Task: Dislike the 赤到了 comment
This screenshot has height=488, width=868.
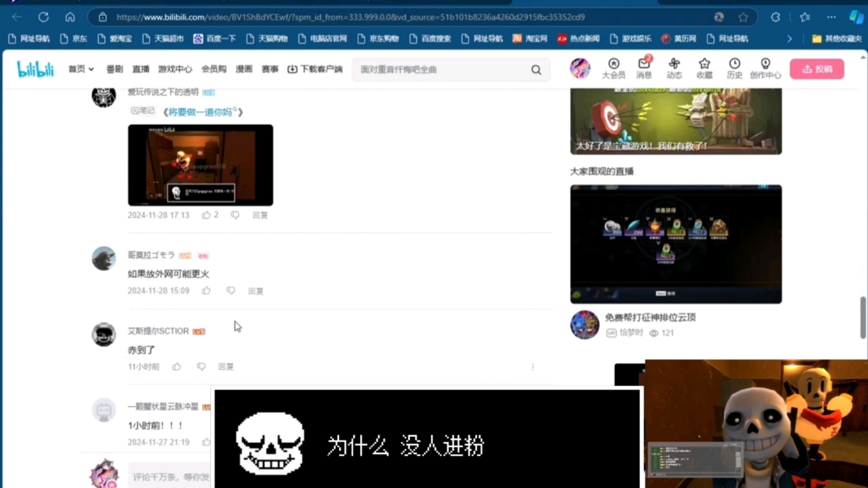Action: click(x=201, y=366)
